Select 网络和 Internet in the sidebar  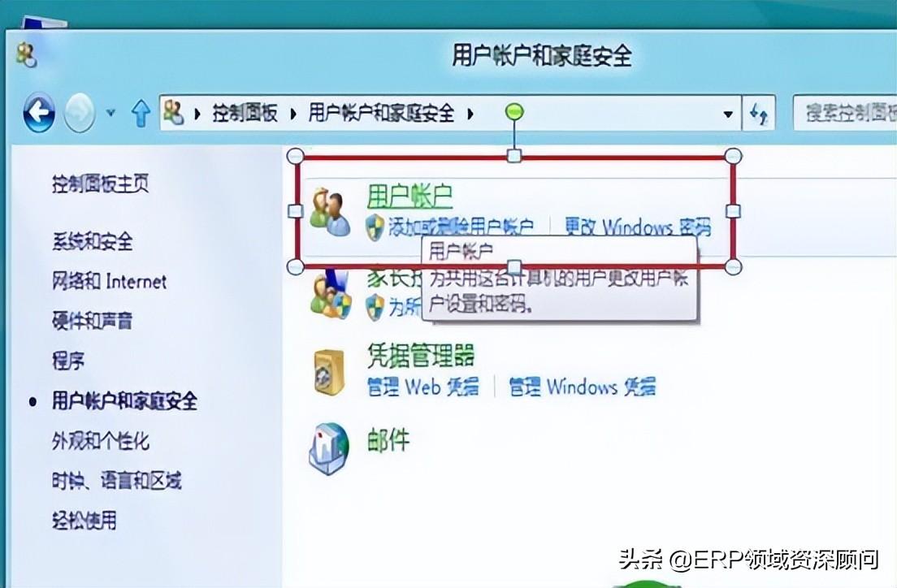coord(109,281)
